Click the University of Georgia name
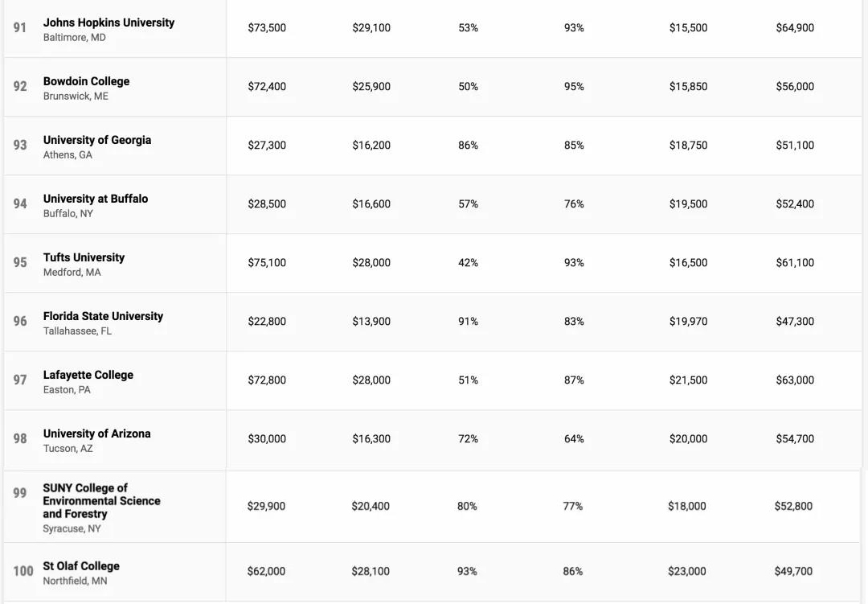The height and width of the screenshot is (604, 868). pyautogui.click(x=97, y=140)
